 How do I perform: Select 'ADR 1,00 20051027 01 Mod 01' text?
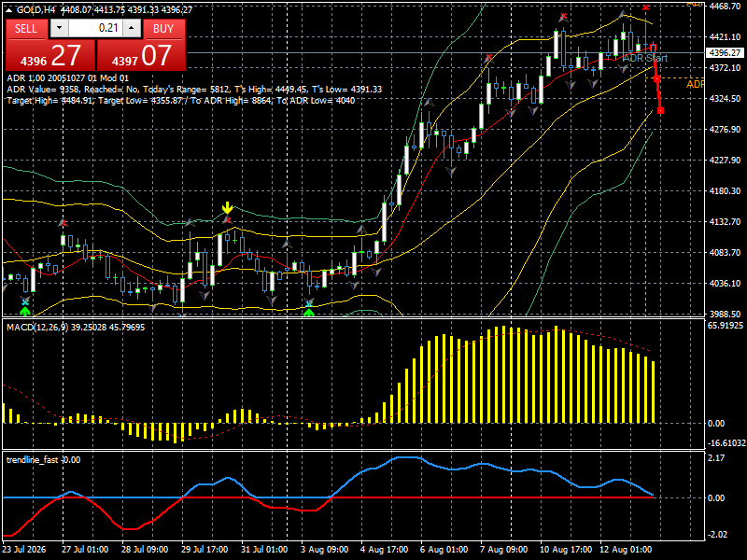tap(67, 78)
